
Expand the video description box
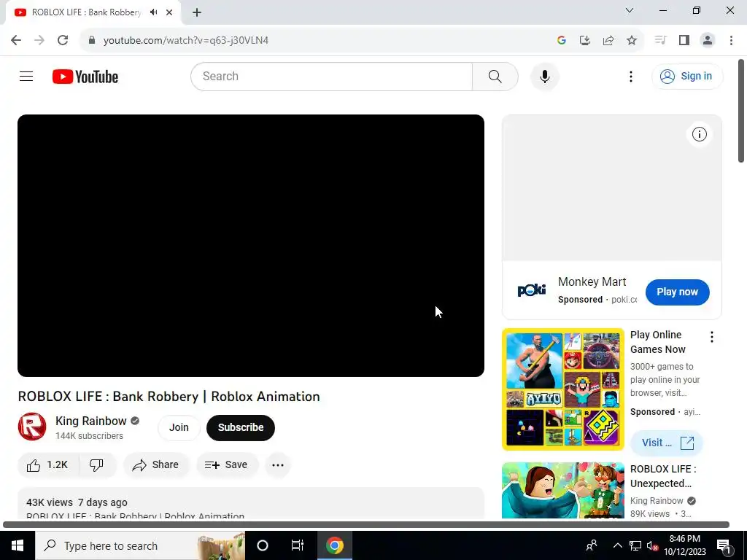pos(251,503)
